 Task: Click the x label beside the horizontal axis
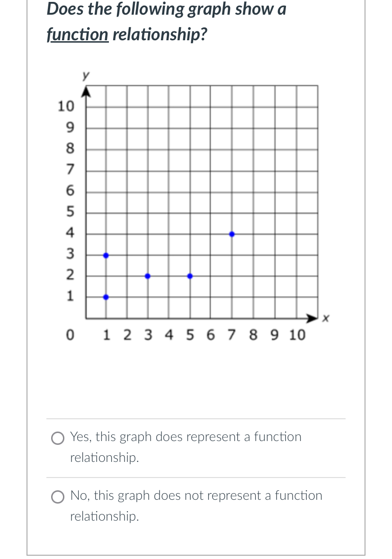pyautogui.click(x=325, y=318)
